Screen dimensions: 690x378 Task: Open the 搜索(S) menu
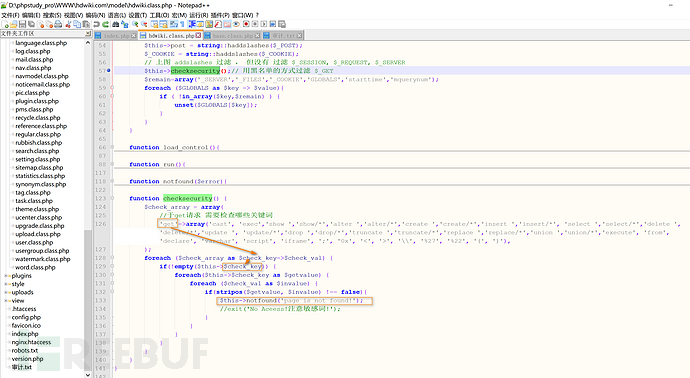pos(52,15)
